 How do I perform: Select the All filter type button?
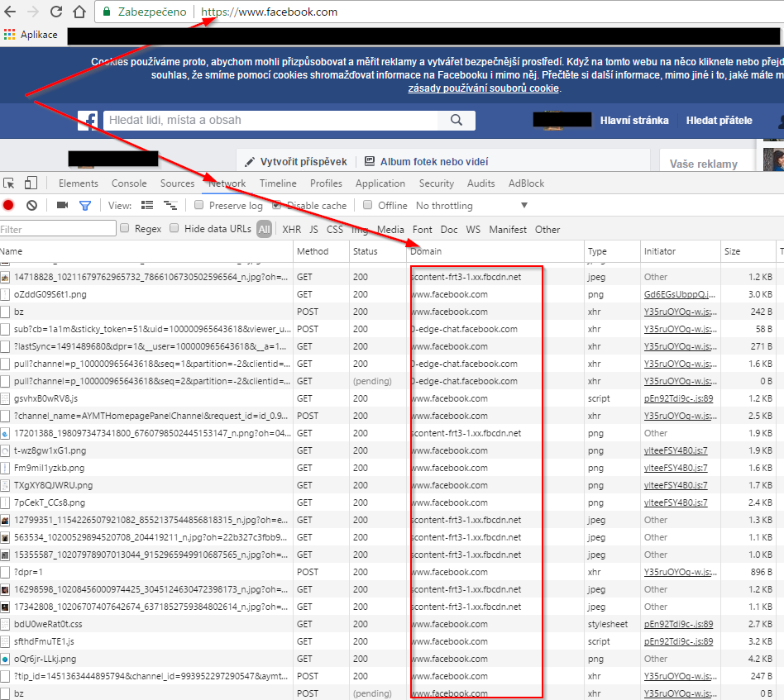point(265,229)
